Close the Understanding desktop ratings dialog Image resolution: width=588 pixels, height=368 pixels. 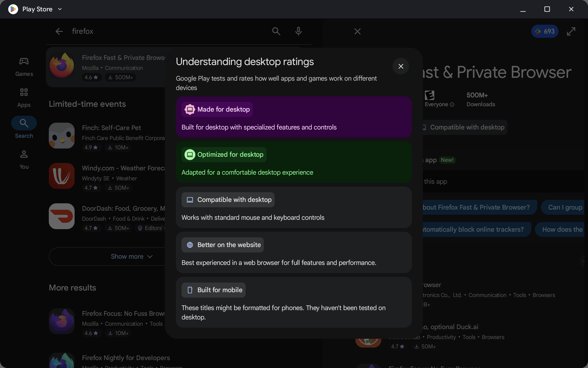click(401, 66)
